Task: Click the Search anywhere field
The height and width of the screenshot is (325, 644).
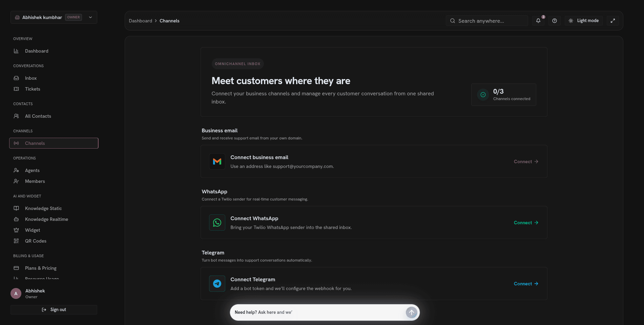Action: (x=487, y=21)
